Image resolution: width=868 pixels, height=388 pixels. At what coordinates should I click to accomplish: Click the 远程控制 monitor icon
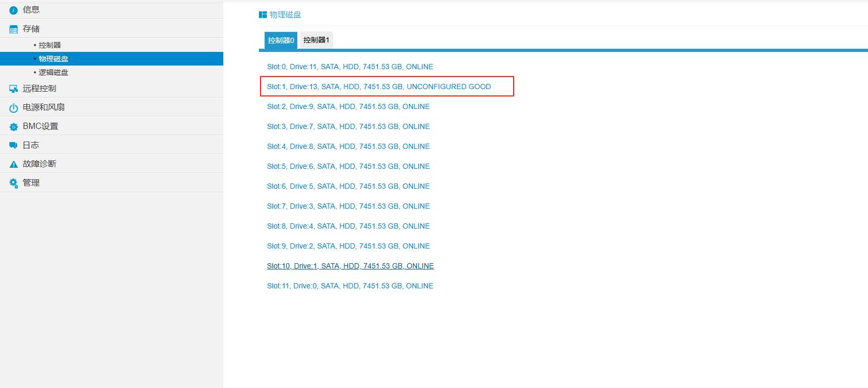coord(14,89)
